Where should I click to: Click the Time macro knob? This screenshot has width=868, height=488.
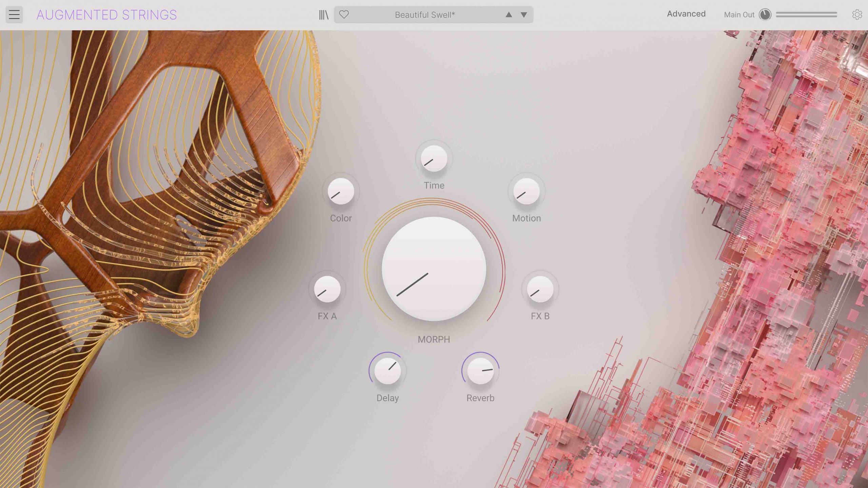click(434, 159)
